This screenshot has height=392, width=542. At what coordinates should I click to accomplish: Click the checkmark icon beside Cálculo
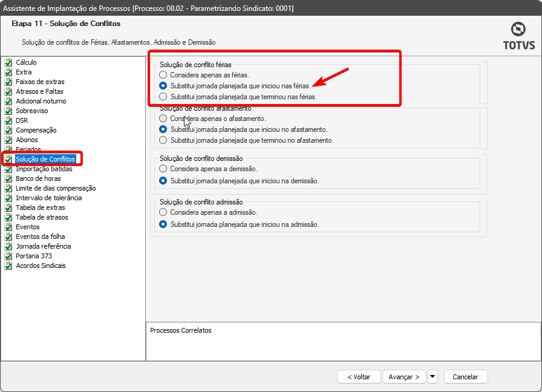pos(8,62)
